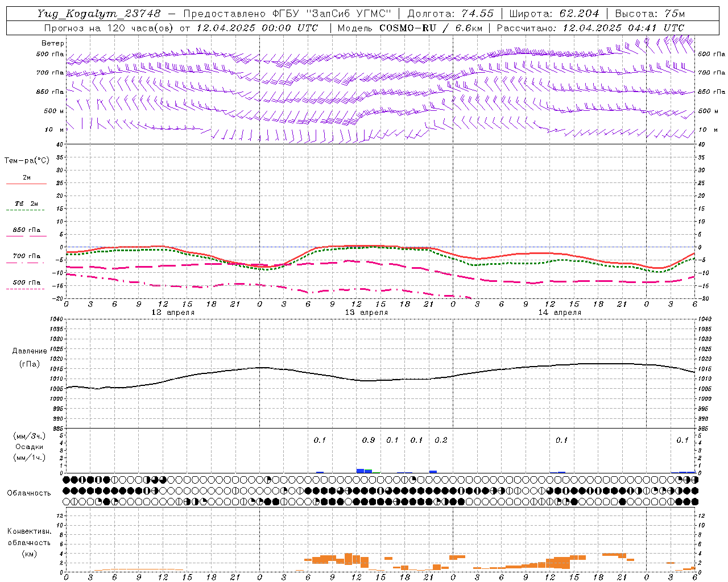Click the Конвективн. convective cloud label

[x=29, y=531]
